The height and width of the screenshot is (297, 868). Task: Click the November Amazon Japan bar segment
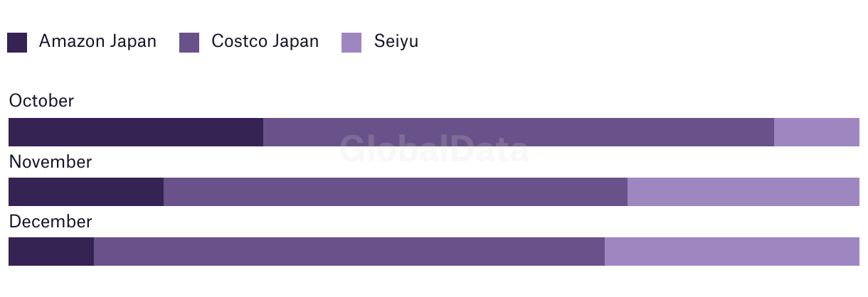(86, 192)
